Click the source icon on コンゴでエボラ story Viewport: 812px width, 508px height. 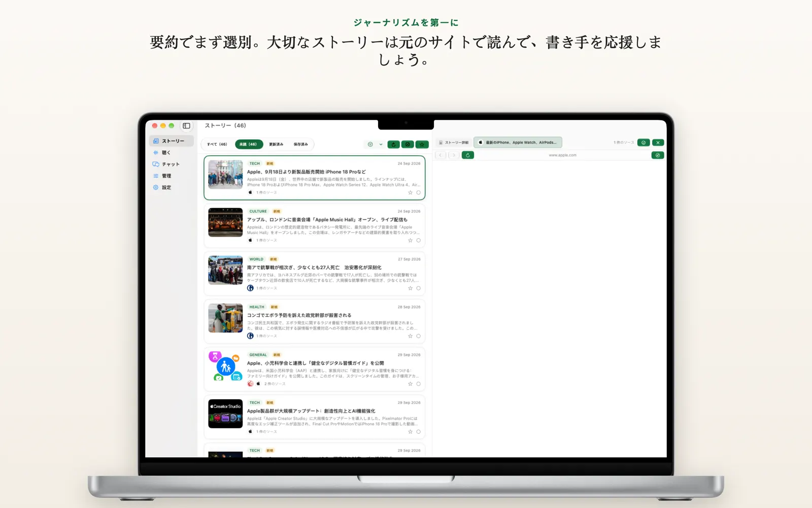click(x=250, y=336)
